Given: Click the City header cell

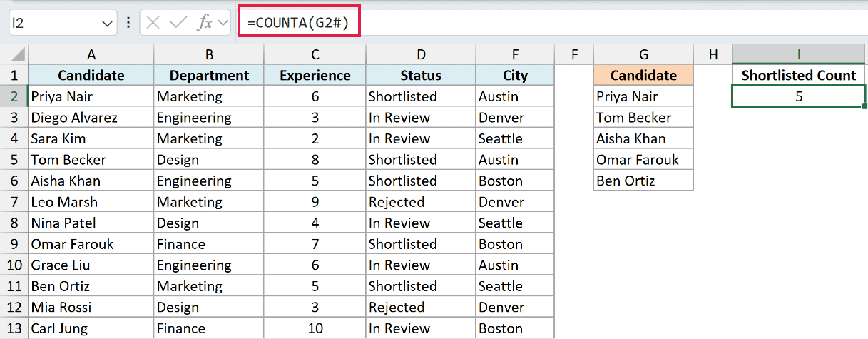Looking at the screenshot, I should coord(515,75).
